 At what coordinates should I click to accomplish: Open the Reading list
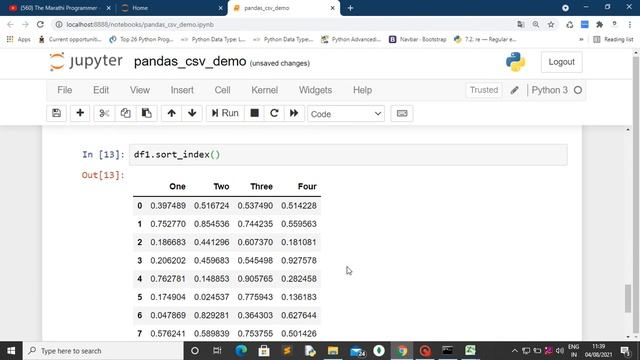613,39
